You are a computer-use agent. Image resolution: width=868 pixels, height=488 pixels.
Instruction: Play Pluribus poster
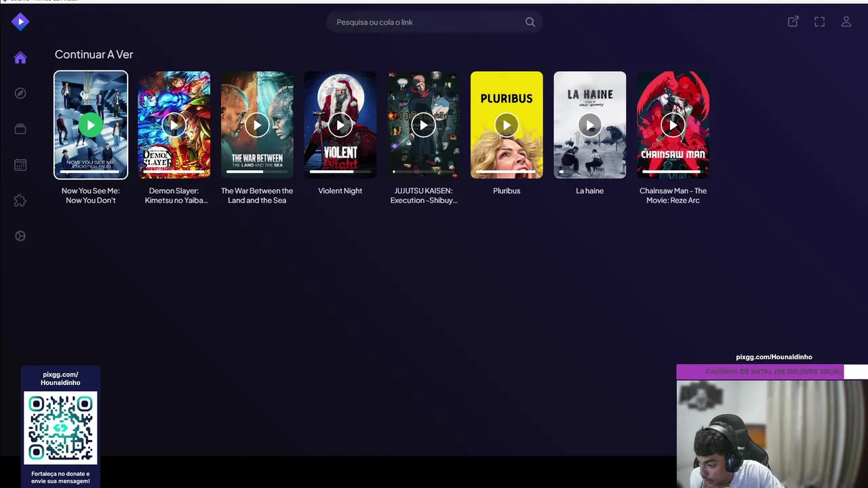(507, 125)
